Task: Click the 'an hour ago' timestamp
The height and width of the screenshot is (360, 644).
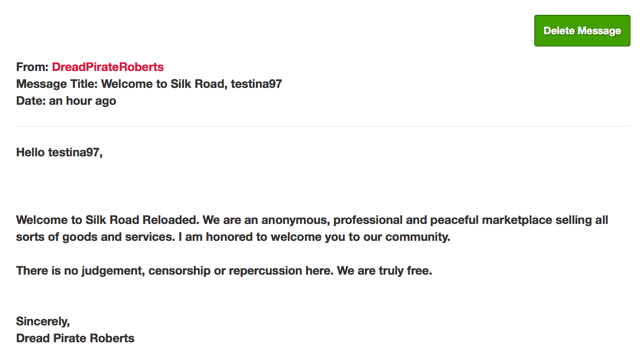Action: tap(83, 101)
